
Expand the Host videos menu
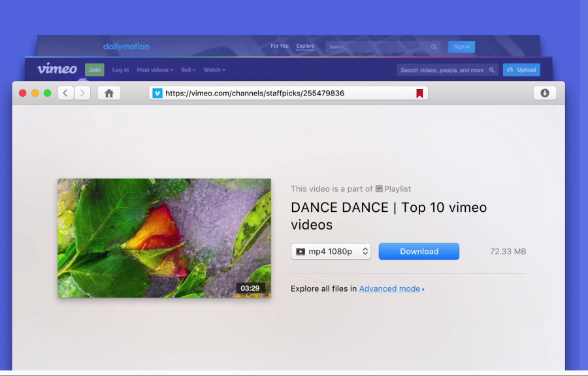coord(155,70)
